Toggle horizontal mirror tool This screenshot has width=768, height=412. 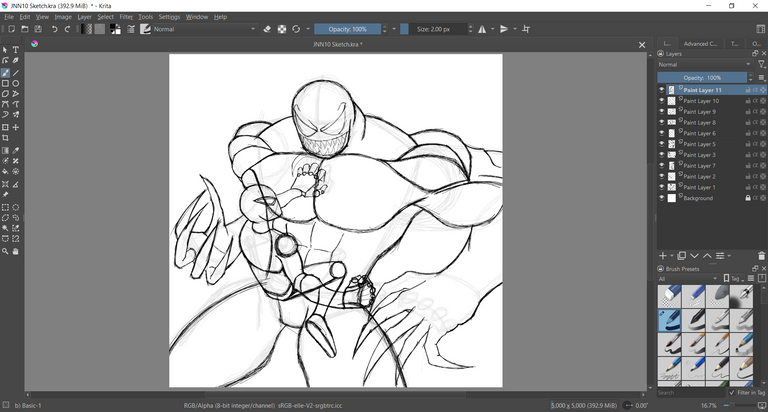482,29
